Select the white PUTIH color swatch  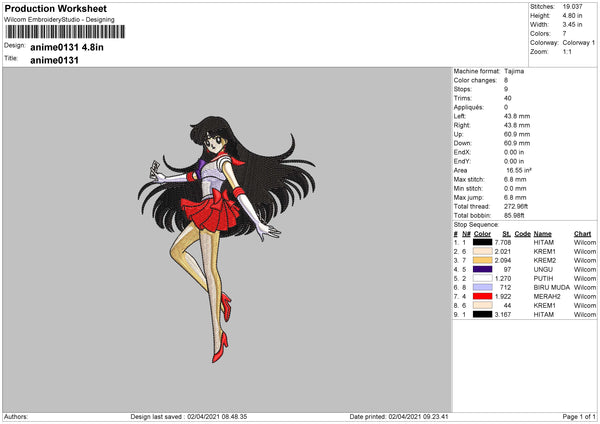click(x=482, y=278)
